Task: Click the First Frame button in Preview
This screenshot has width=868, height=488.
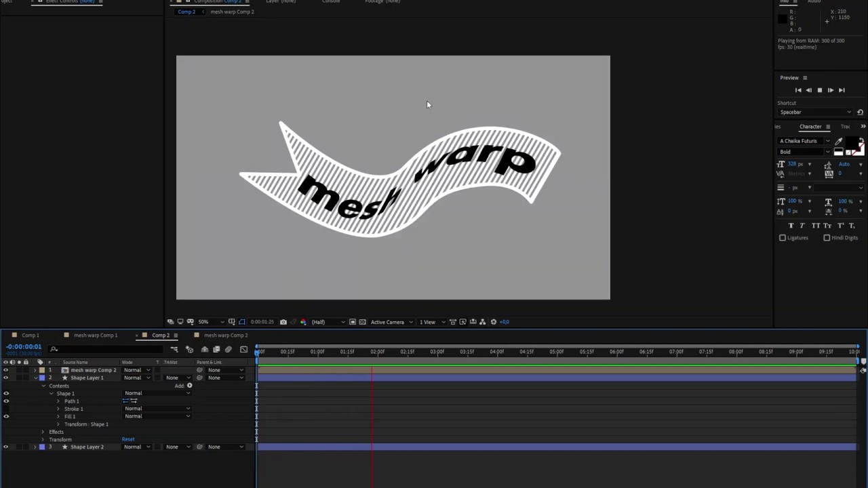Action: tap(798, 90)
